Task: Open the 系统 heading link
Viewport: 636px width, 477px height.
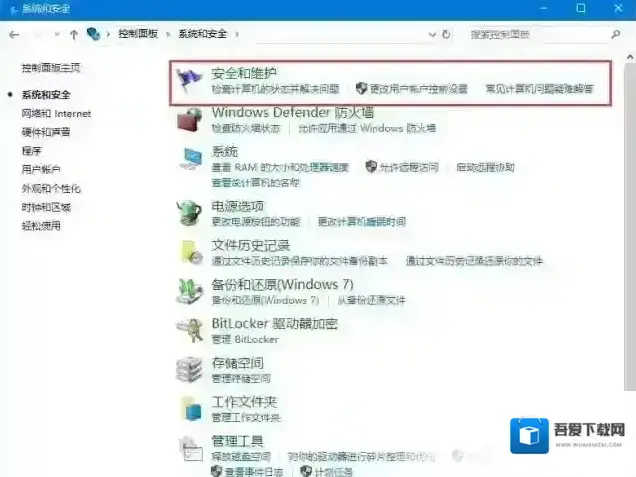Action: click(224, 151)
